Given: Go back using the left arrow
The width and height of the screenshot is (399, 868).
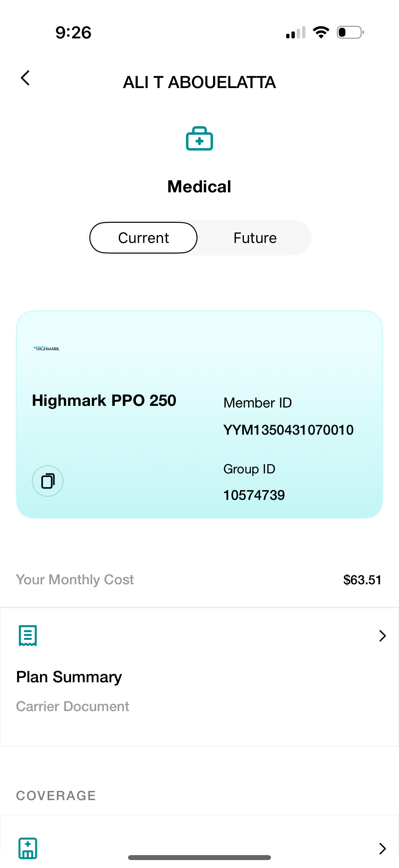Looking at the screenshot, I should (x=25, y=78).
